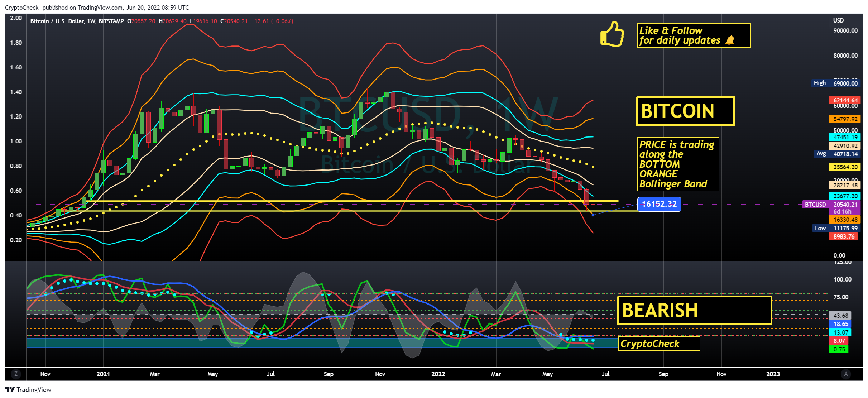Click the red 8.07 indicator value
This screenshot has width=868, height=398.
(838, 341)
